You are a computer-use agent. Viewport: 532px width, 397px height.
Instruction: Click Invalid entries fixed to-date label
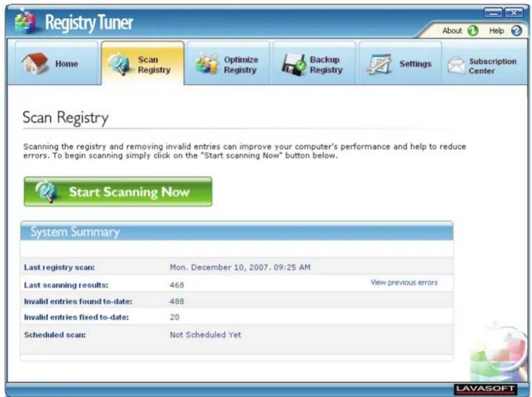point(77,317)
